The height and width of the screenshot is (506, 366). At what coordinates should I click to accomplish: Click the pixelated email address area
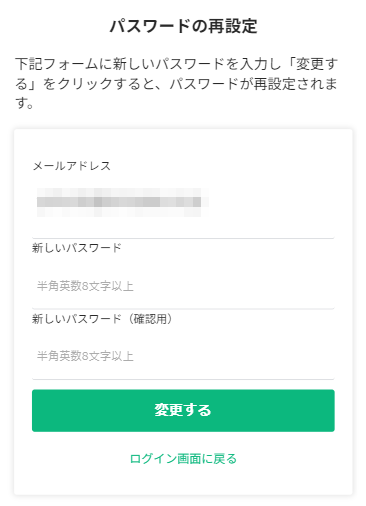[x=122, y=202]
